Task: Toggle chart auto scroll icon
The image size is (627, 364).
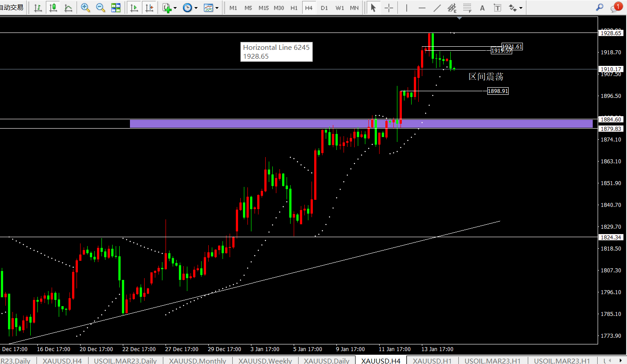Action: [x=134, y=8]
